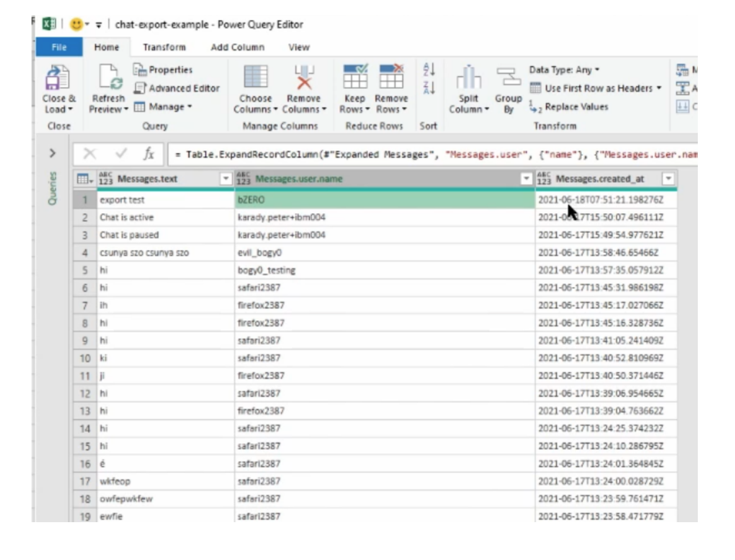The width and height of the screenshot is (735, 560).
Task: Open the Messages.text column filter dropdown
Action: (226, 178)
